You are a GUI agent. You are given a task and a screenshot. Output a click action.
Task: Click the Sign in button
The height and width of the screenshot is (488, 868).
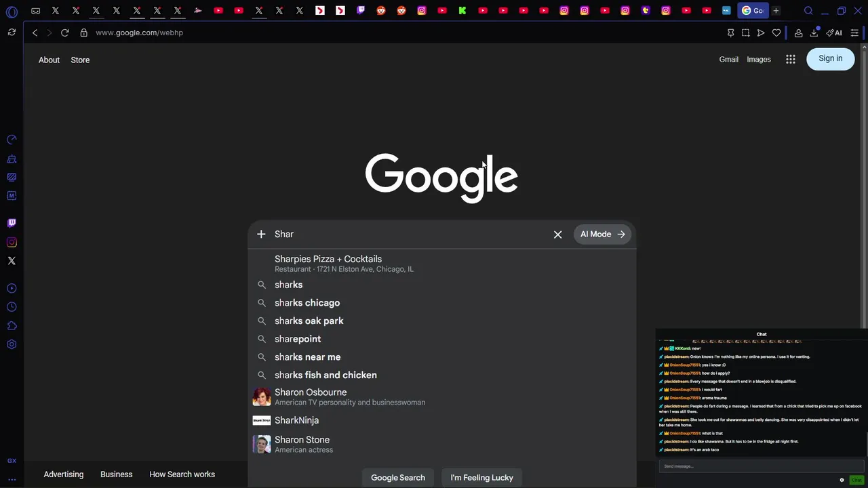tap(831, 59)
